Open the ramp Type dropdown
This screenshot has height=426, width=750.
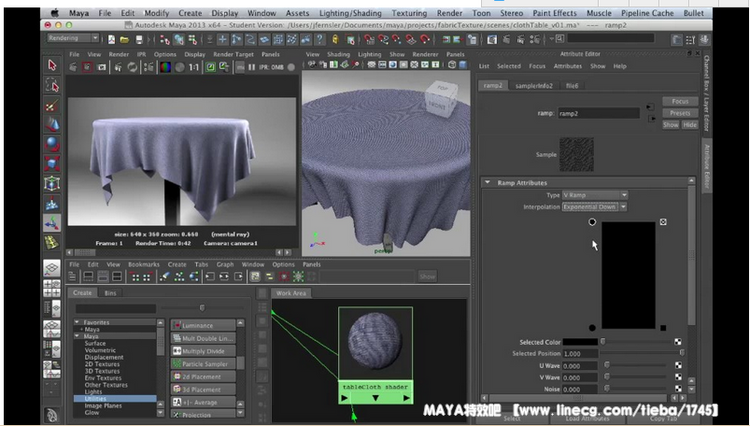595,195
